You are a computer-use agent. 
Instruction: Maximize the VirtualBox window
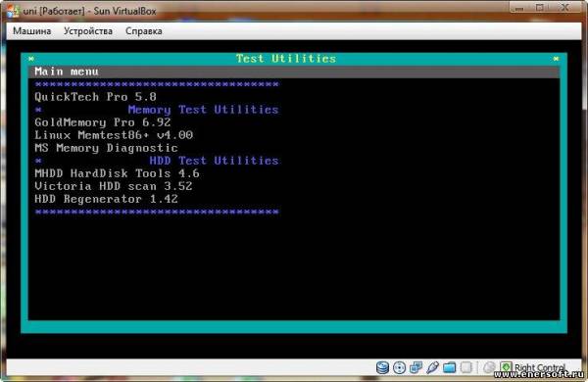coord(540,8)
